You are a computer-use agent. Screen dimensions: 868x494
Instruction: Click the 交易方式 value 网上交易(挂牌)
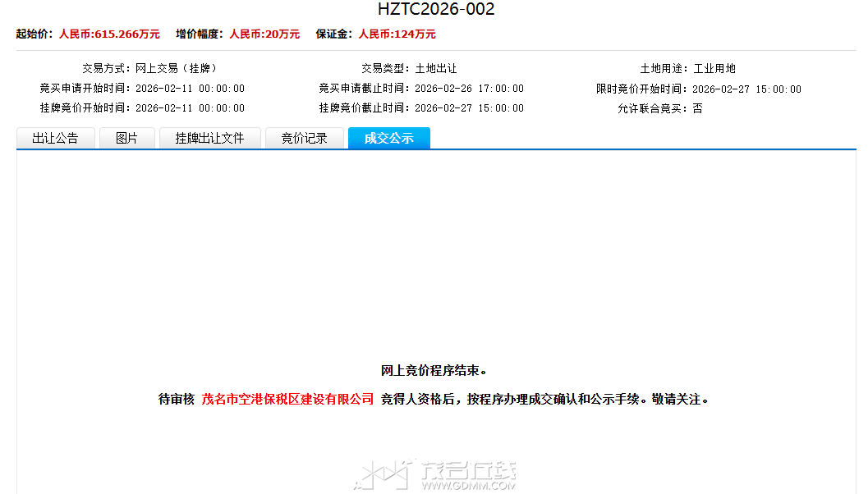pyautogui.click(x=176, y=69)
